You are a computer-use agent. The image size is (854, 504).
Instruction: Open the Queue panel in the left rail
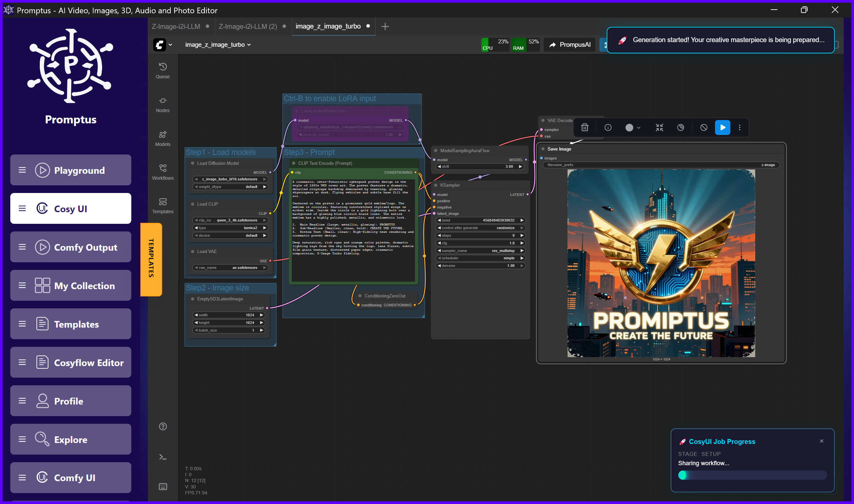click(163, 70)
